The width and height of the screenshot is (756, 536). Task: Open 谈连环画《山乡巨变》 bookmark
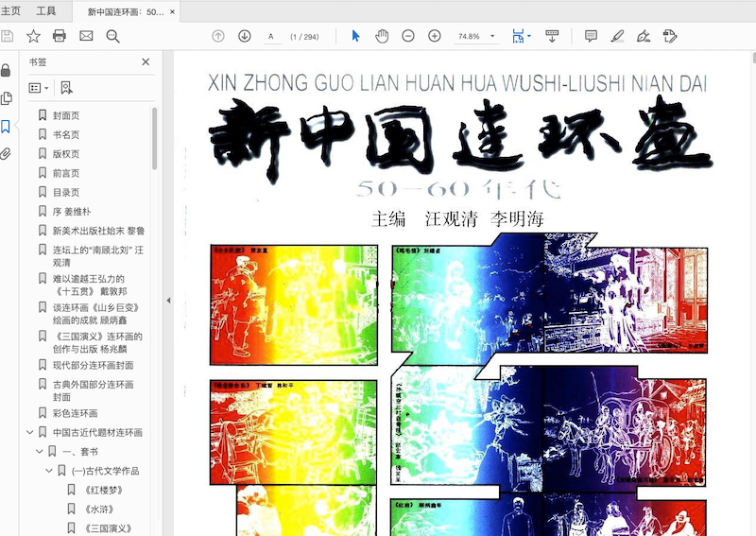coord(96,314)
